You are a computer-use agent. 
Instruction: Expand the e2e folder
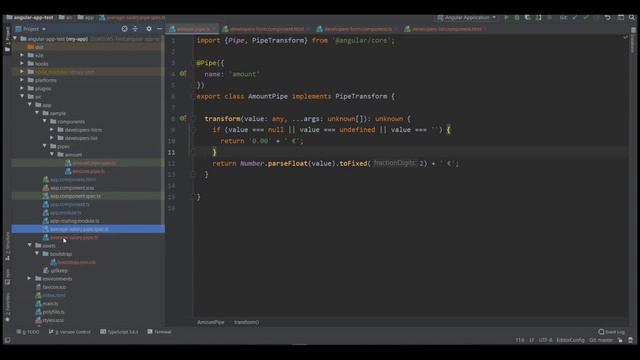pyautogui.click(x=22, y=55)
